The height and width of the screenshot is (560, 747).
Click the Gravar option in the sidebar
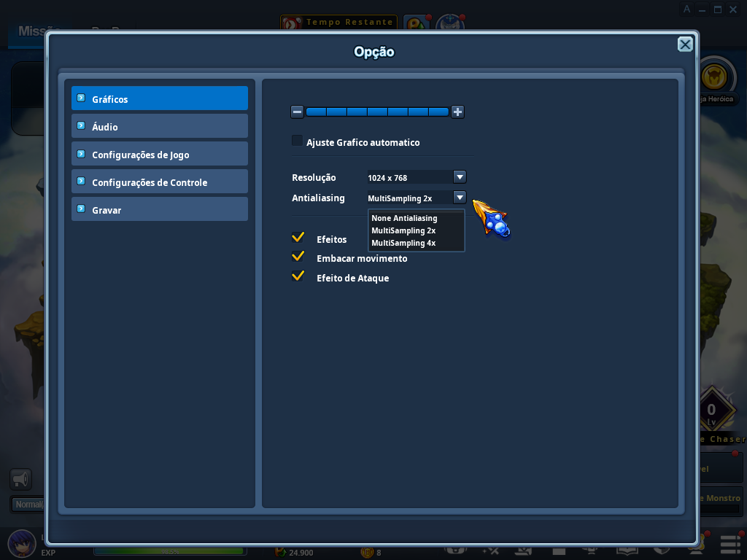coord(159,209)
